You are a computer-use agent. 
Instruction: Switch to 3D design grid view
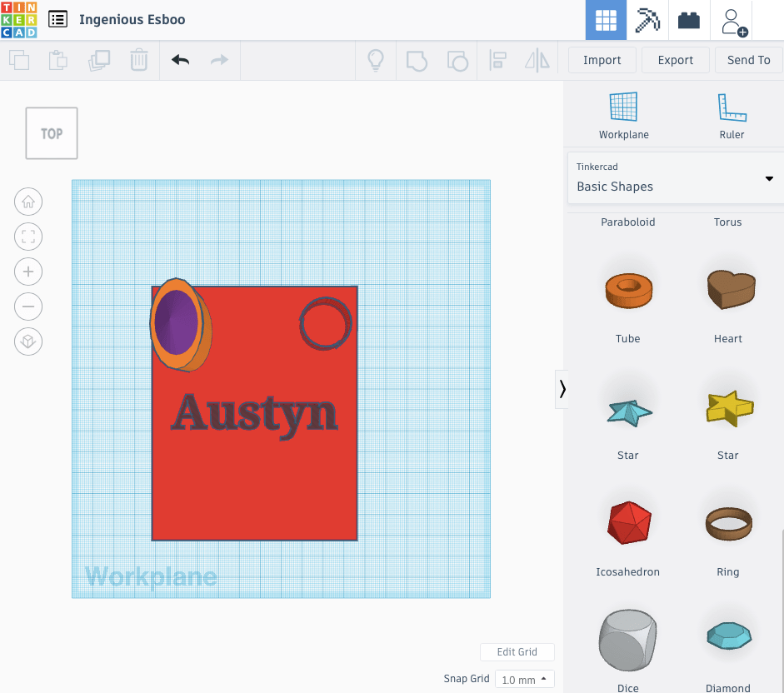(606, 21)
